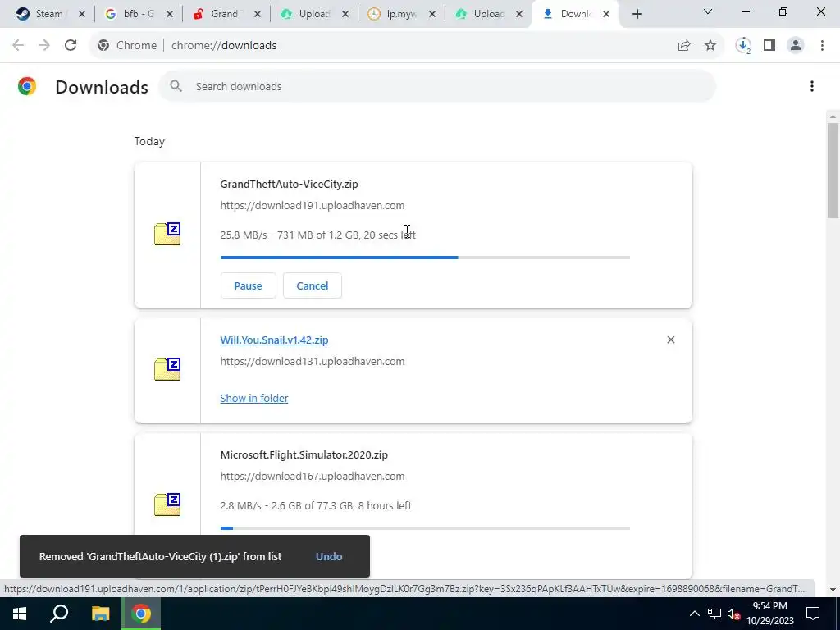Image resolution: width=840 pixels, height=630 pixels.
Task: Open Windows taskbar search
Action: click(x=59, y=614)
